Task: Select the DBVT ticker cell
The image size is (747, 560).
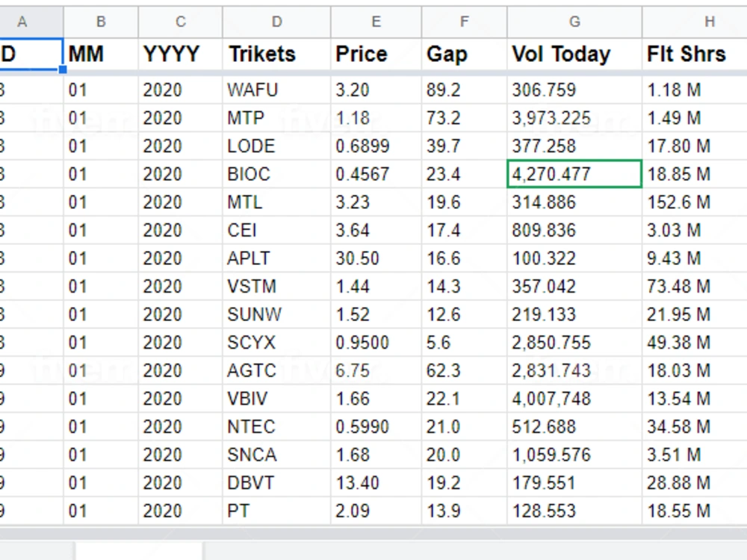Action: tap(276, 483)
